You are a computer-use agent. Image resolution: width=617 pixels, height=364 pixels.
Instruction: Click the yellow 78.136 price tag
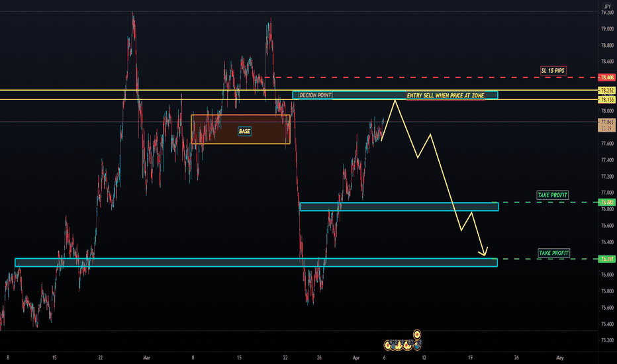point(607,100)
